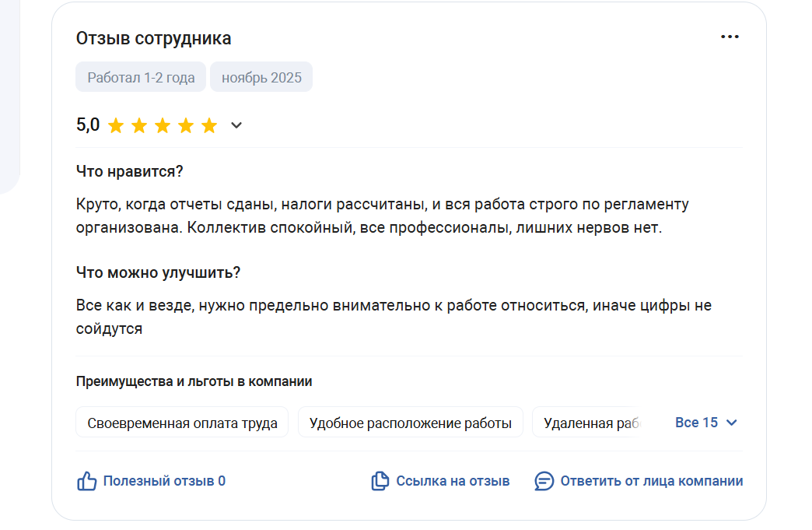Click "Удобное расположение работы" benefit chip
This screenshot has height=530, width=812.
pos(410,423)
